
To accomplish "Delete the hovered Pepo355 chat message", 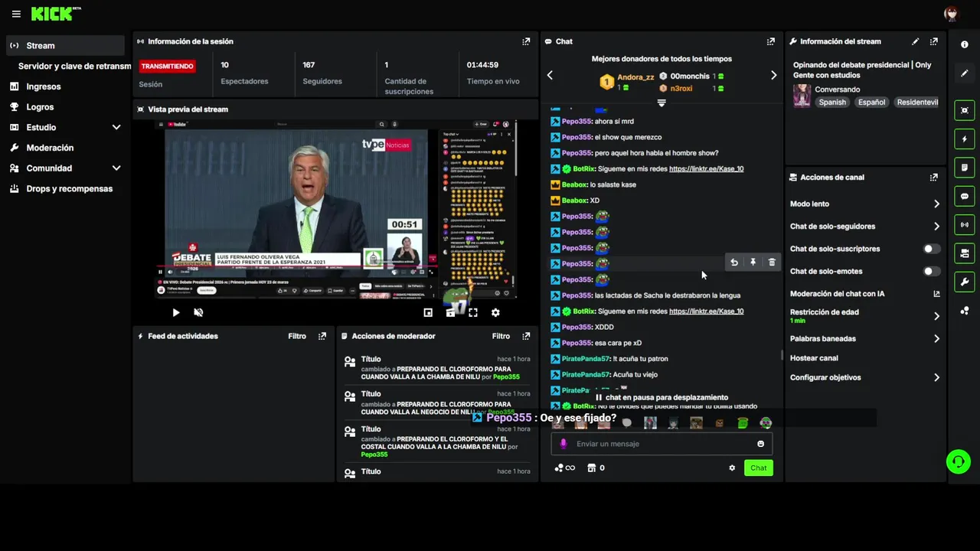I will pyautogui.click(x=771, y=262).
